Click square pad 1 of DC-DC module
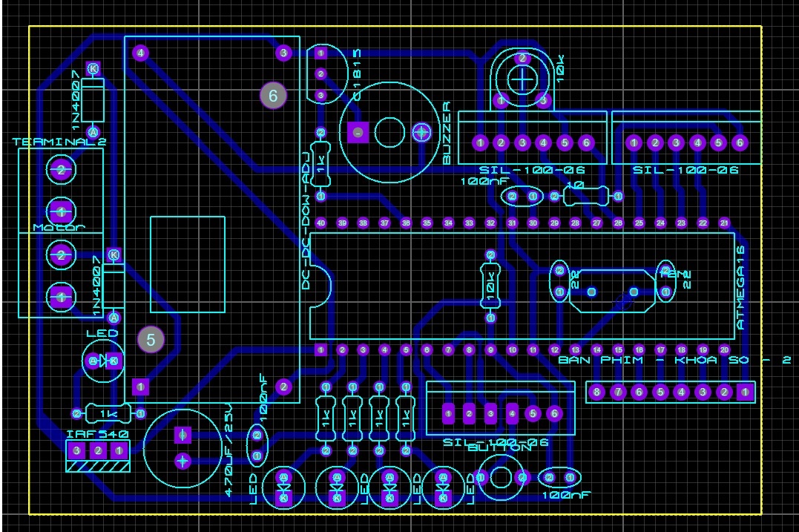Viewport: 799px width, 532px height. point(141,387)
